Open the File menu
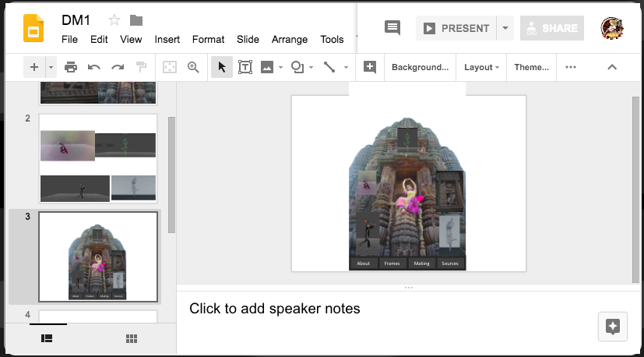 [x=69, y=40]
